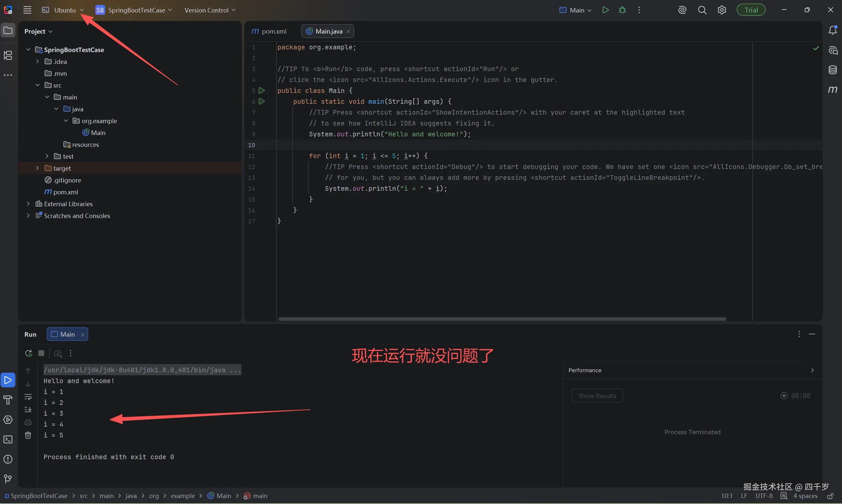Click the green Run button in top toolbar
Image resolution: width=842 pixels, height=504 pixels.
(605, 10)
